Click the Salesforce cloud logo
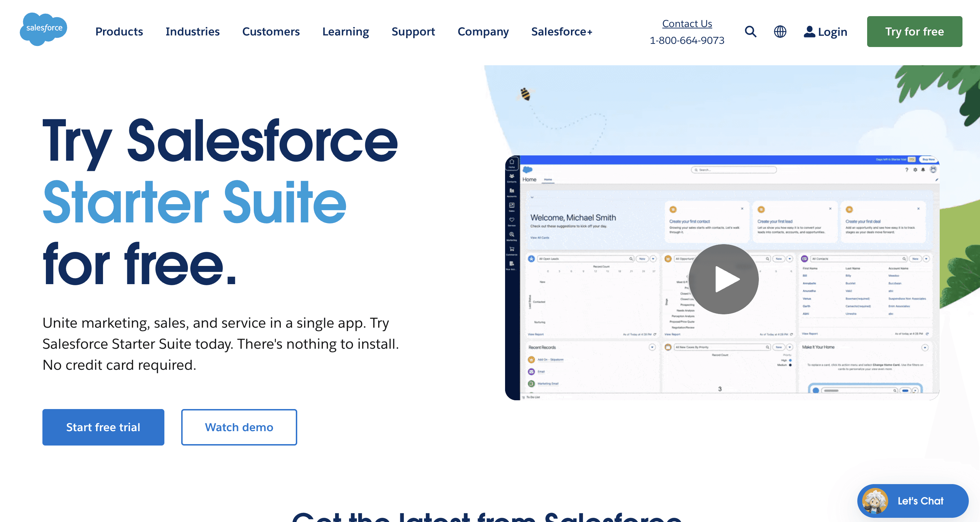This screenshot has width=980, height=522. pos(43,29)
